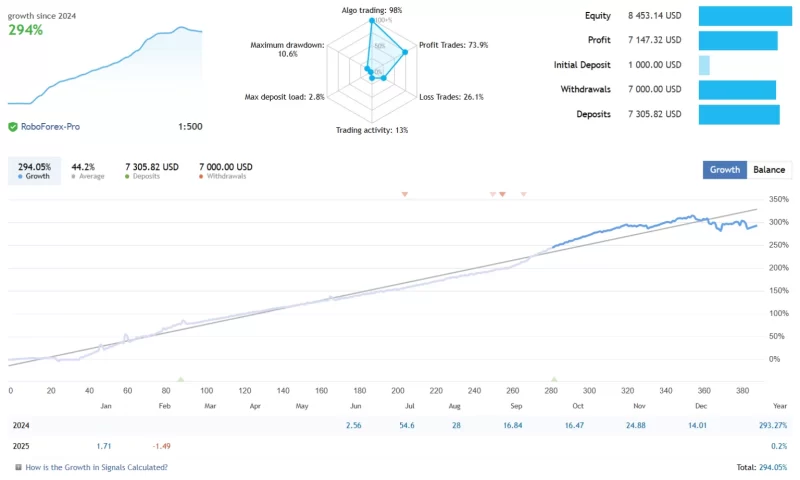Click the February 2025 value -1.49
800x480 pixels.
(x=161, y=446)
